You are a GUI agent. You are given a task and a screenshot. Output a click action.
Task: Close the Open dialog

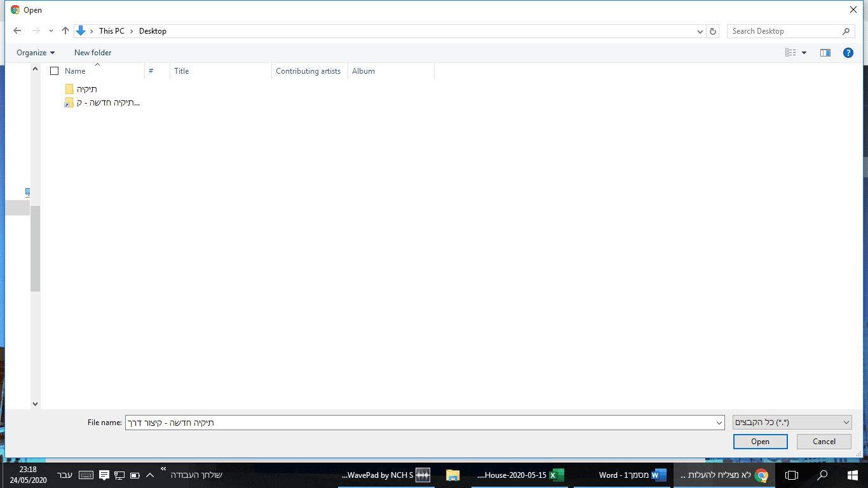(853, 10)
